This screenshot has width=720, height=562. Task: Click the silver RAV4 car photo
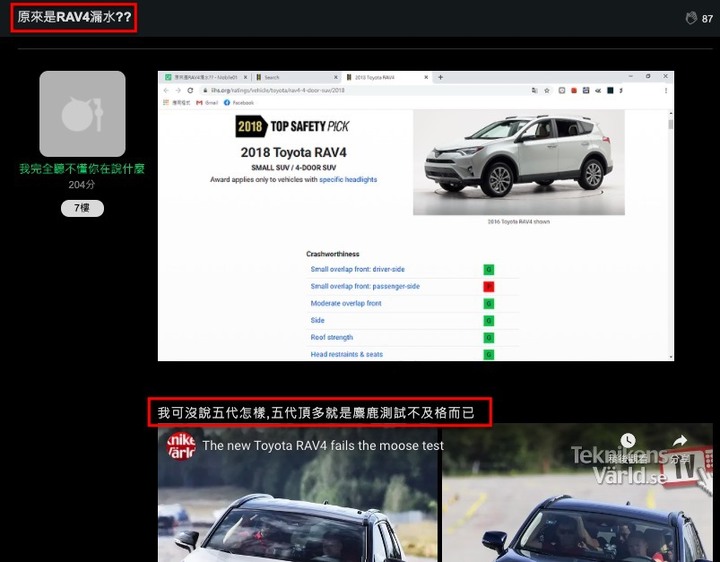point(519,162)
